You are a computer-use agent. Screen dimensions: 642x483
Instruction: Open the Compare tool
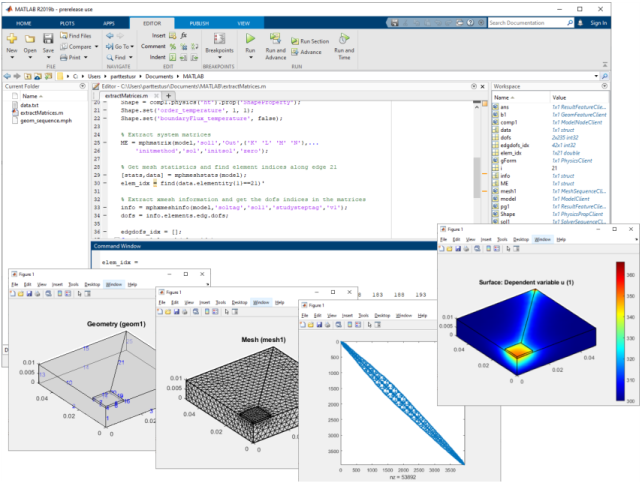point(76,46)
